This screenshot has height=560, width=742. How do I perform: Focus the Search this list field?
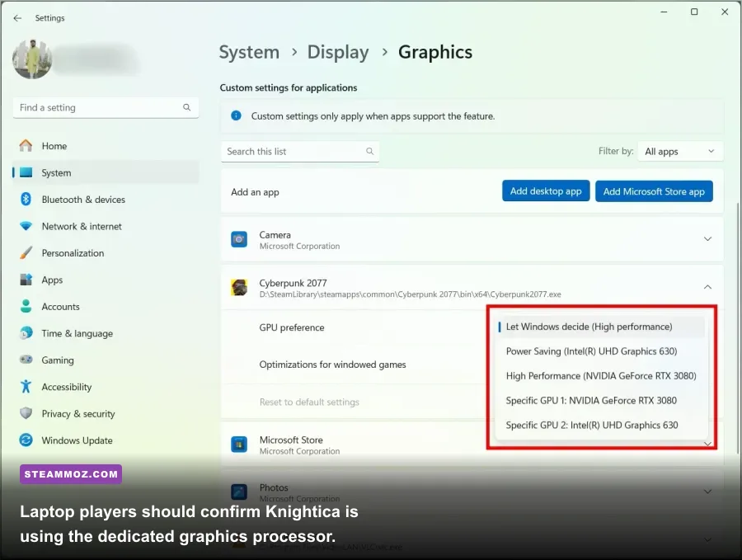point(300,152)
